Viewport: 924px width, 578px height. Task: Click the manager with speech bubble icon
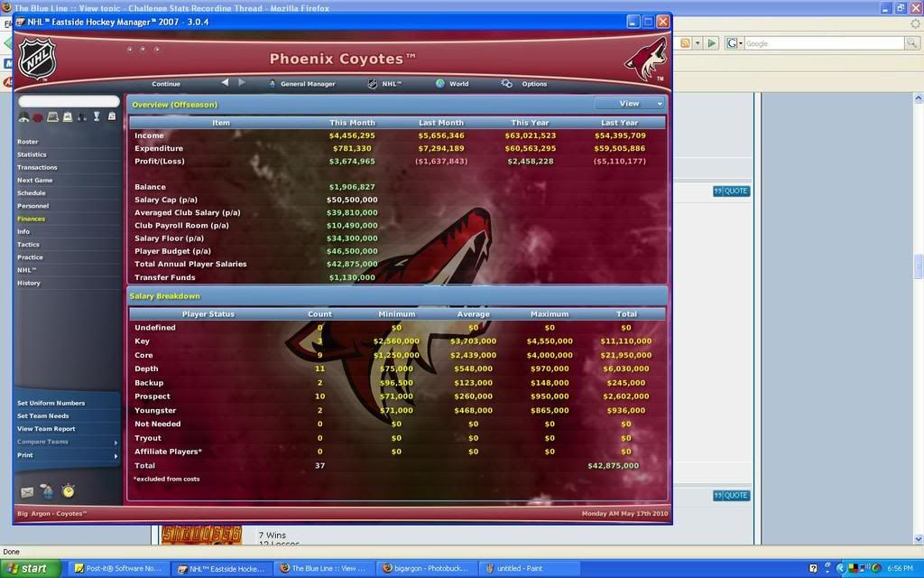coord(48,490)
